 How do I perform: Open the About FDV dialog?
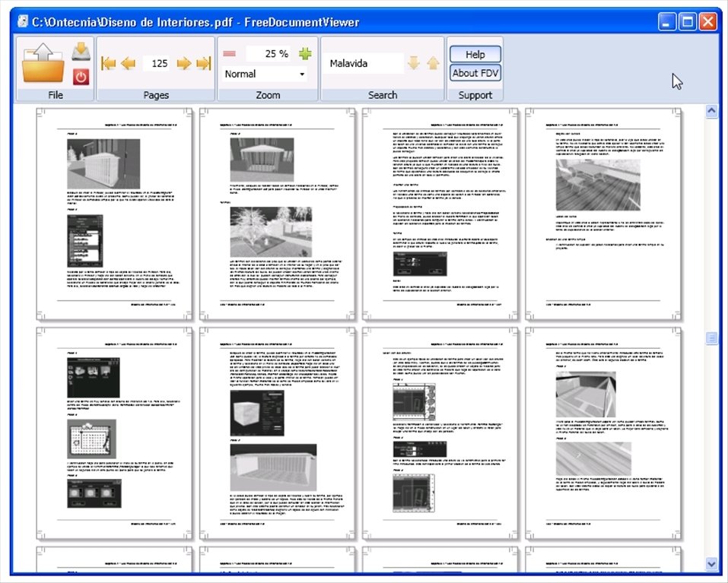coord(475,73)
